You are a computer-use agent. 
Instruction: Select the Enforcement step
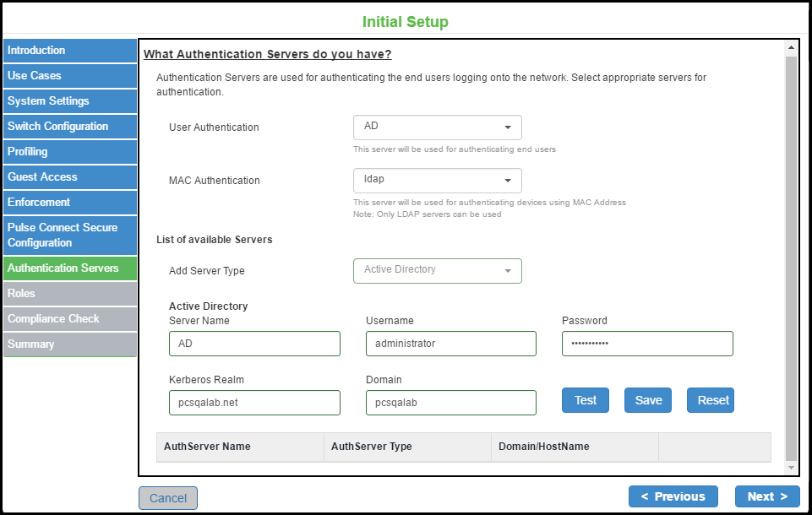pos(69,203)
